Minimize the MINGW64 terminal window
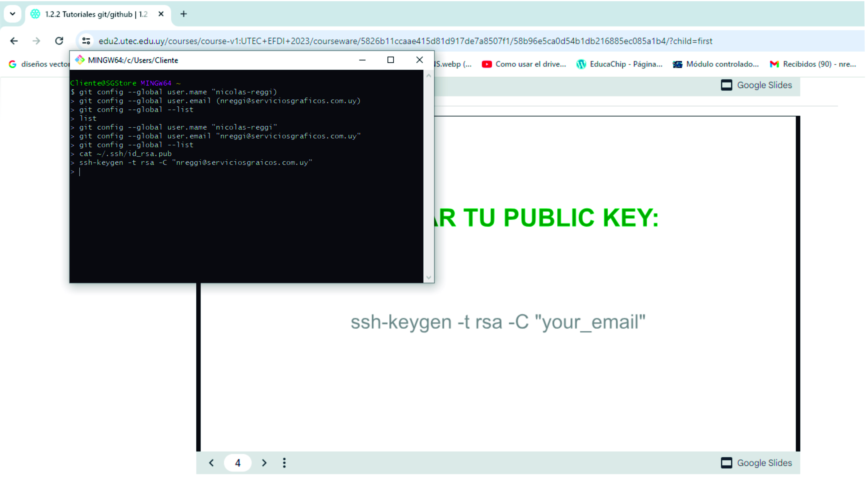Screen dimensions: 868x480 [x=362, y=60]
